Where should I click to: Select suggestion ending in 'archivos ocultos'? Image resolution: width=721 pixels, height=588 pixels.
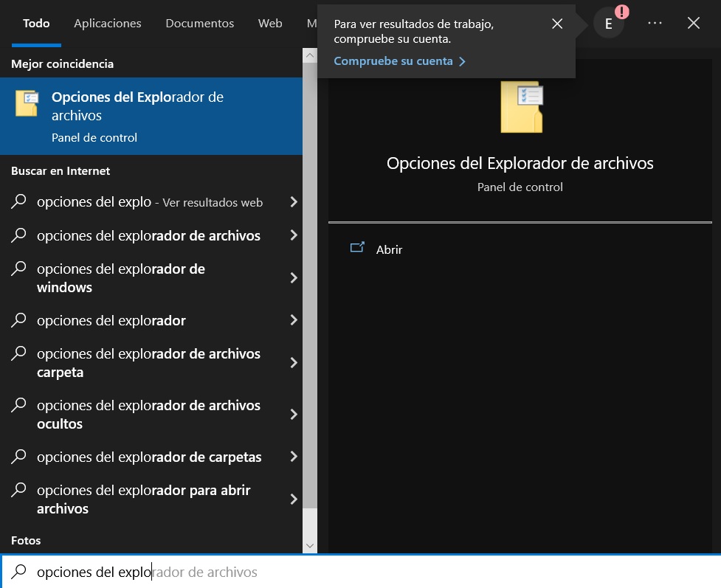[x=151, y=414]
